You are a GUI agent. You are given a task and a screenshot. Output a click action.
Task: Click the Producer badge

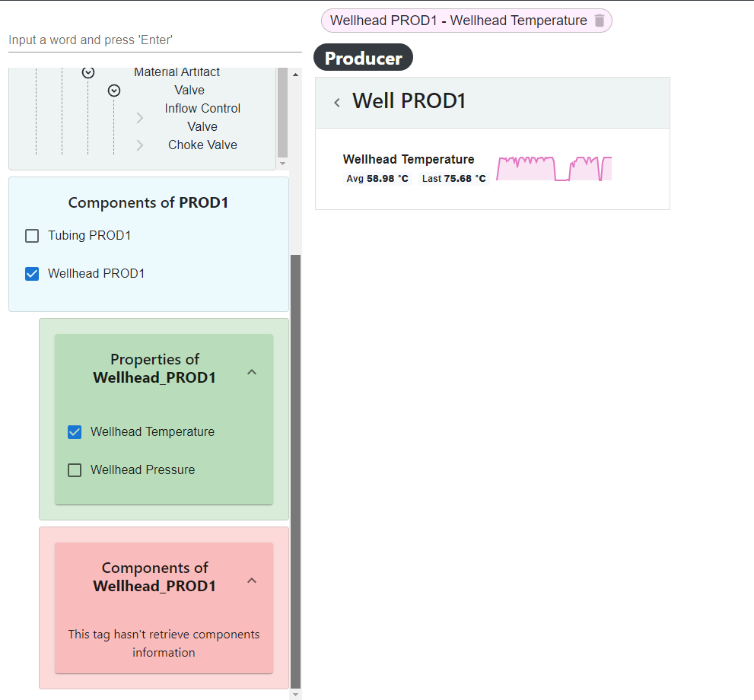point(363,58)
